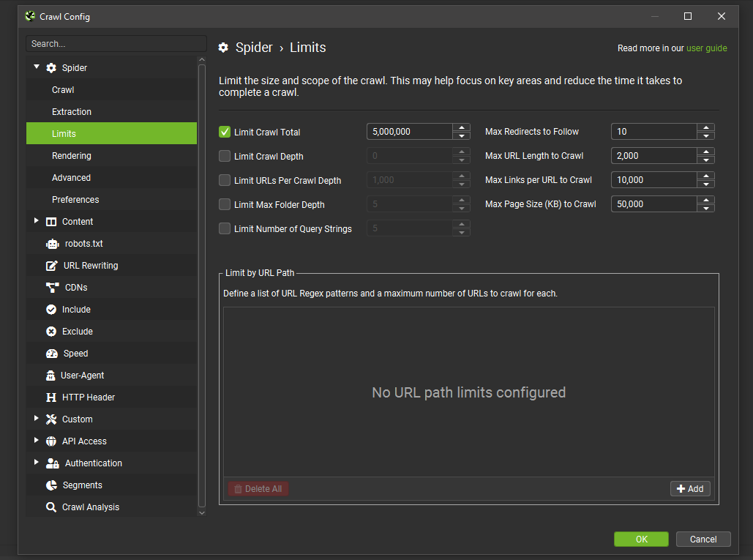
Task: Expand the Authentication tree section
Action: coord(37,462)
